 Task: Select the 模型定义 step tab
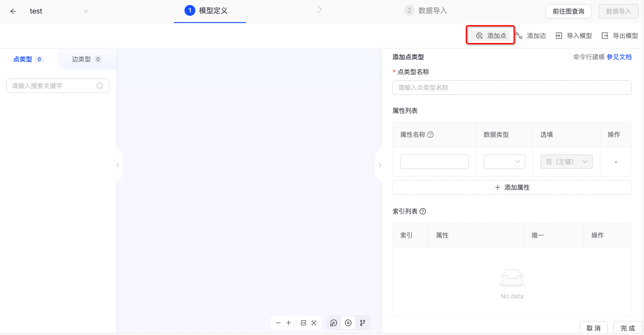click(206, 11)
